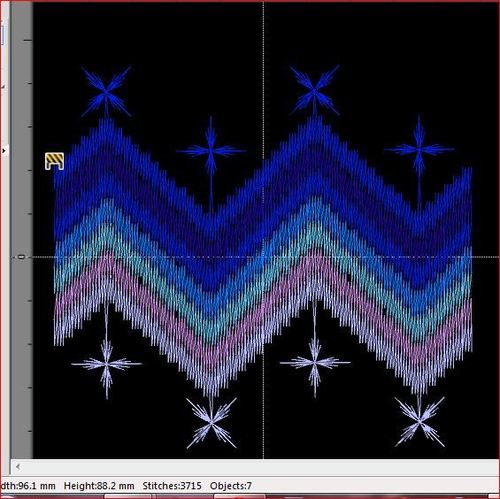Click the Height:88.2 mm status field
Image resolution: width=500 pixels, height=499 pixels.
tap(99, 486)
